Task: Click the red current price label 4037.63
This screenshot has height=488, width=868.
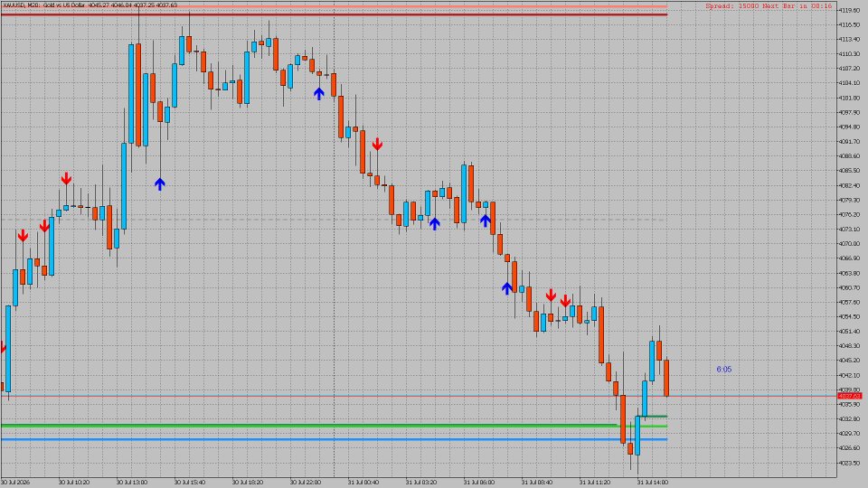Action: pos(850,396)
